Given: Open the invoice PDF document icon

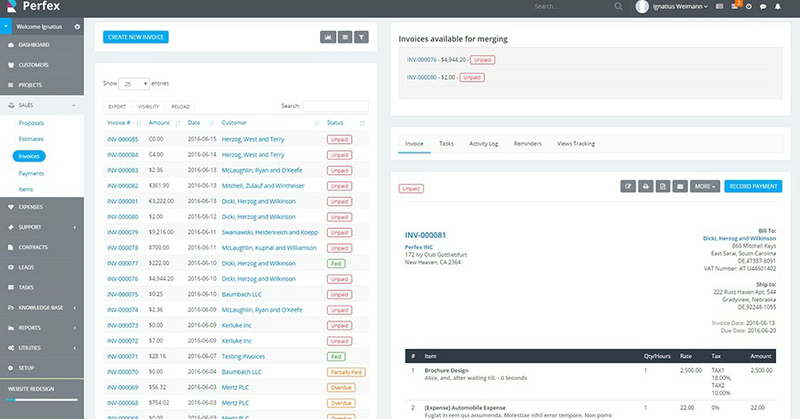Looking at the screenshot, I should pyautogui.click(x=662, y=186).
